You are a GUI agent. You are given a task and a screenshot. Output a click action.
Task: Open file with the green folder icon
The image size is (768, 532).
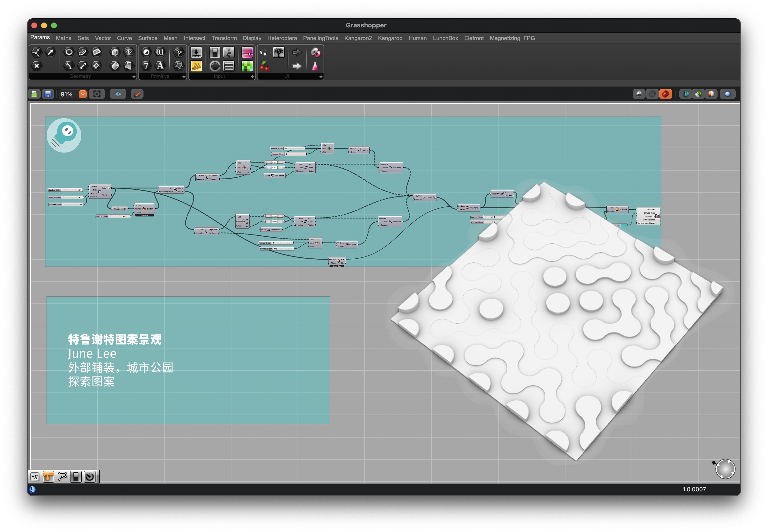[34, 94]
